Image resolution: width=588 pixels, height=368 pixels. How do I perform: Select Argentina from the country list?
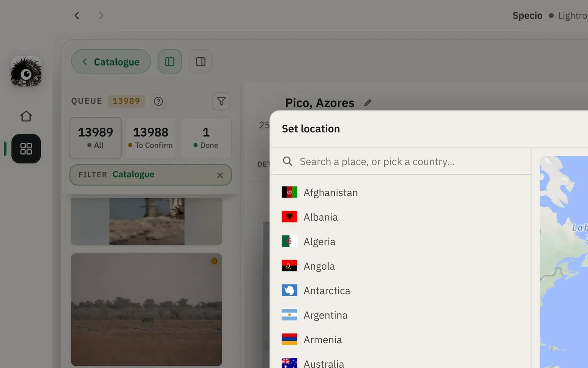[401, 315]
